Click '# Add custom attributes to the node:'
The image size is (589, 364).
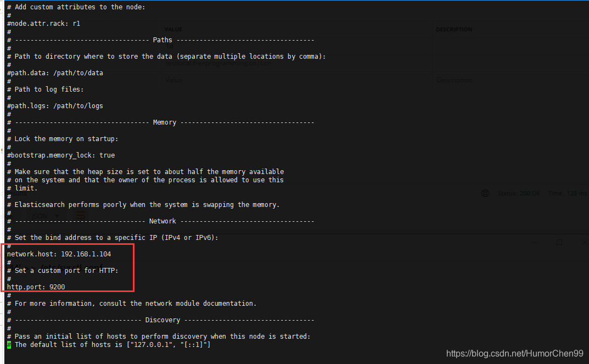point(76,7)
